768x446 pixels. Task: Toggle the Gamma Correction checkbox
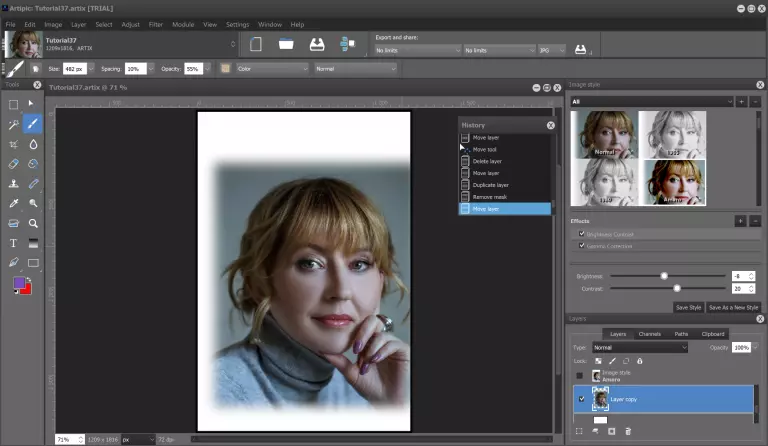click(582, 245)
